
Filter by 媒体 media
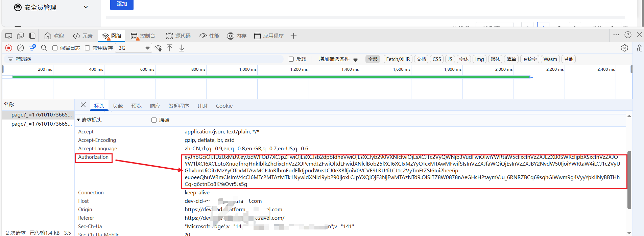495,59
